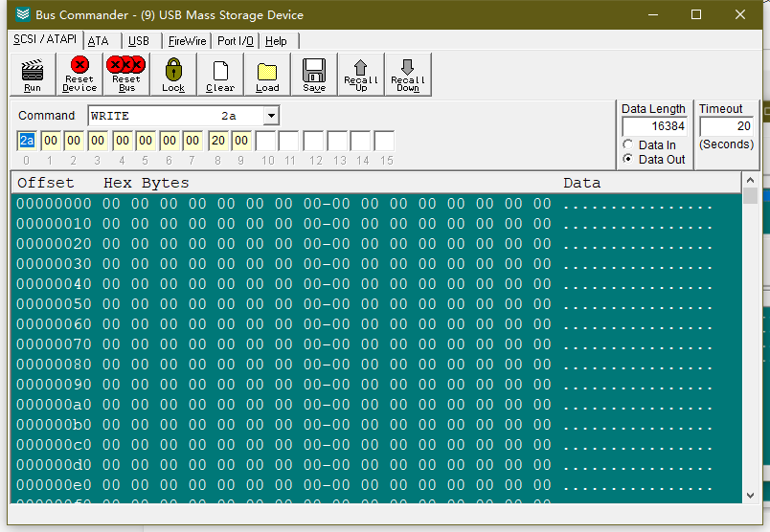
Task: Click the Recall Up arrow icon
Action: 360,67
